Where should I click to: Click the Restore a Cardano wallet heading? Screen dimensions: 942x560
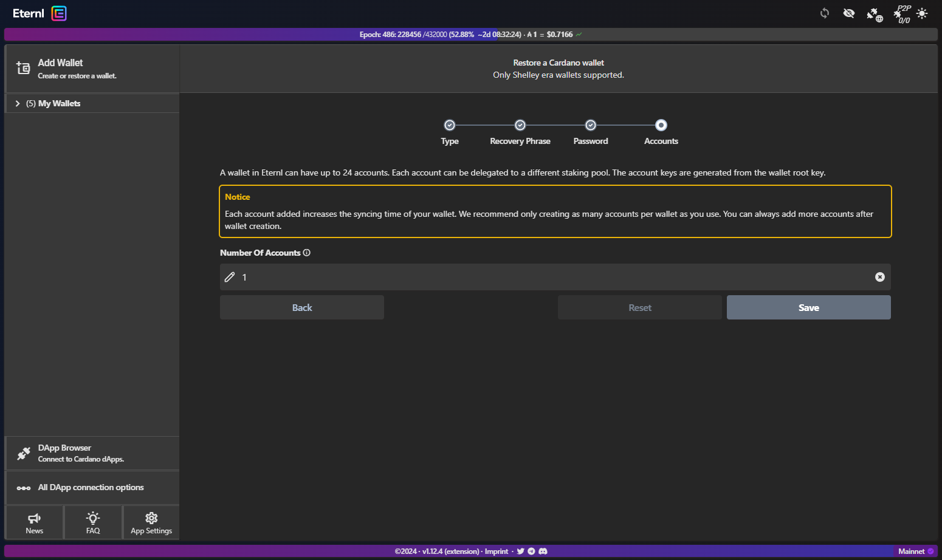point(559,63)
